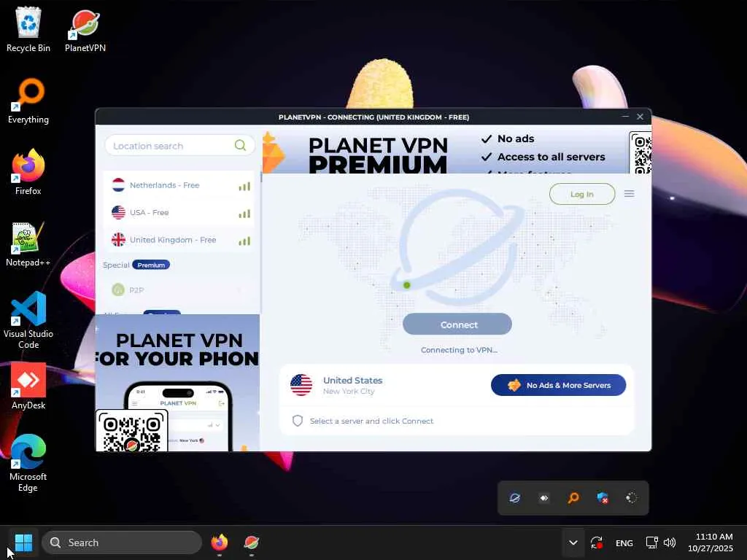Click the USA signal strength bars

(x=244, y=214)
